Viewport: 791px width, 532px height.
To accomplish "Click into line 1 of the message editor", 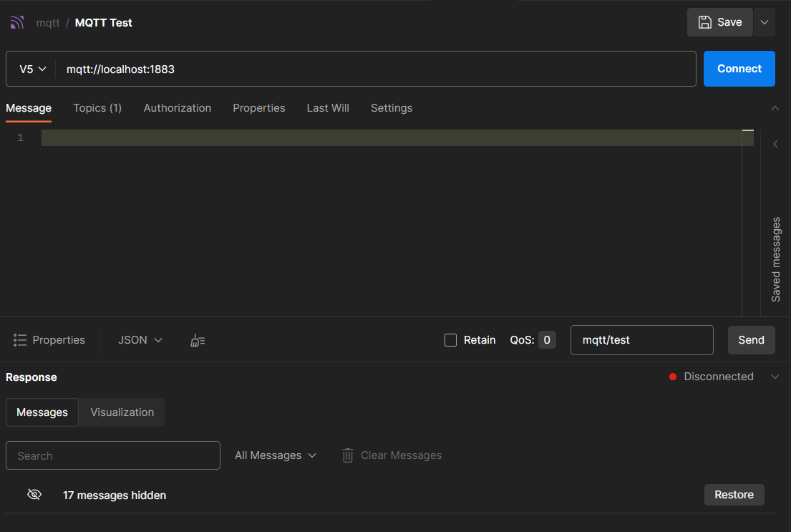I will pos(392,137).
